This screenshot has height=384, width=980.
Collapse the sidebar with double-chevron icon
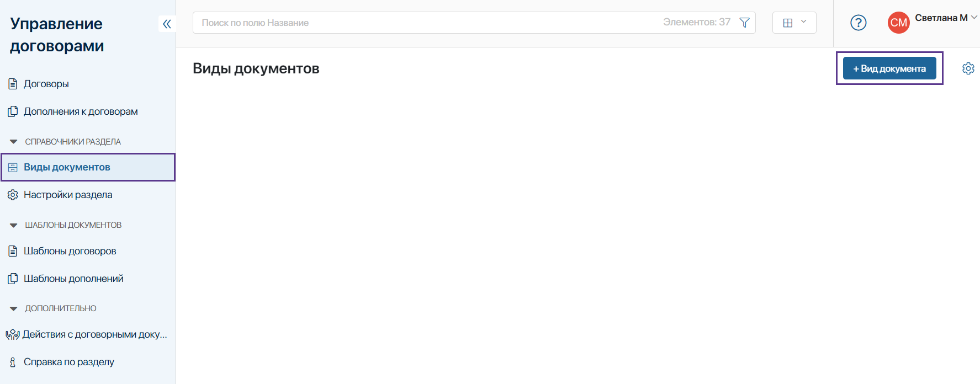pyautogui.click(x=167, y=24)
